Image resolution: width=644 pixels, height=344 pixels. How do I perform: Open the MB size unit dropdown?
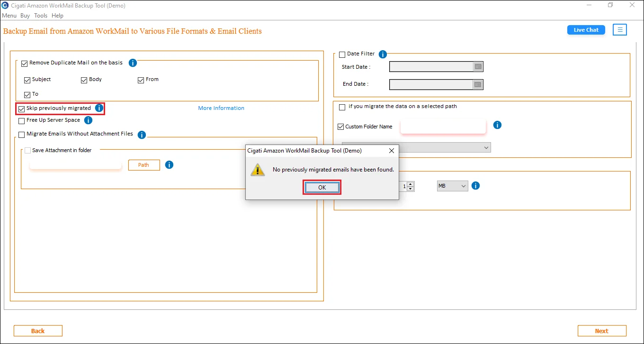(x=452, y=186)
